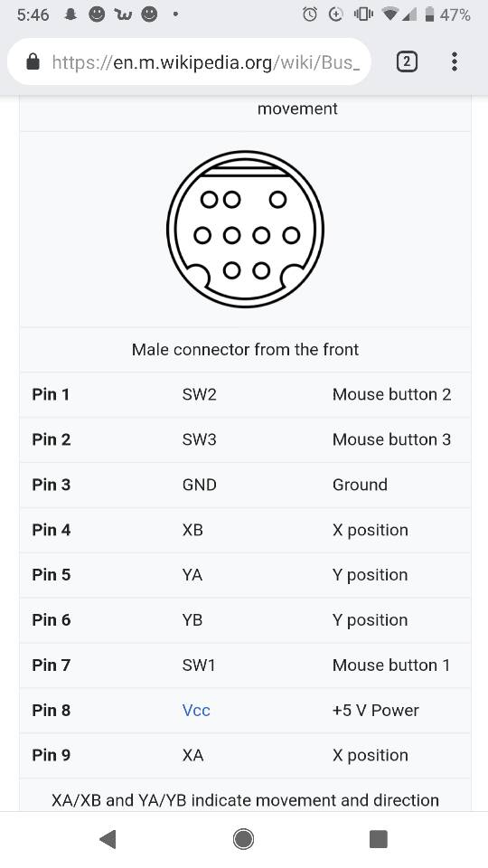This screenshot has width=488, height=868.
Task: Tap the GND cell in Pin 3 row
Action: 199,485
